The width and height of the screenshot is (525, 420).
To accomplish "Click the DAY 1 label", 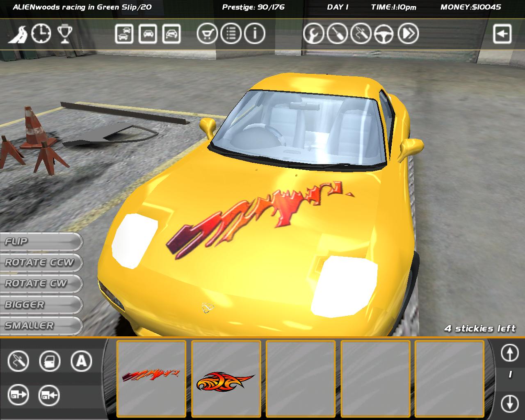I will pos(338,7).
